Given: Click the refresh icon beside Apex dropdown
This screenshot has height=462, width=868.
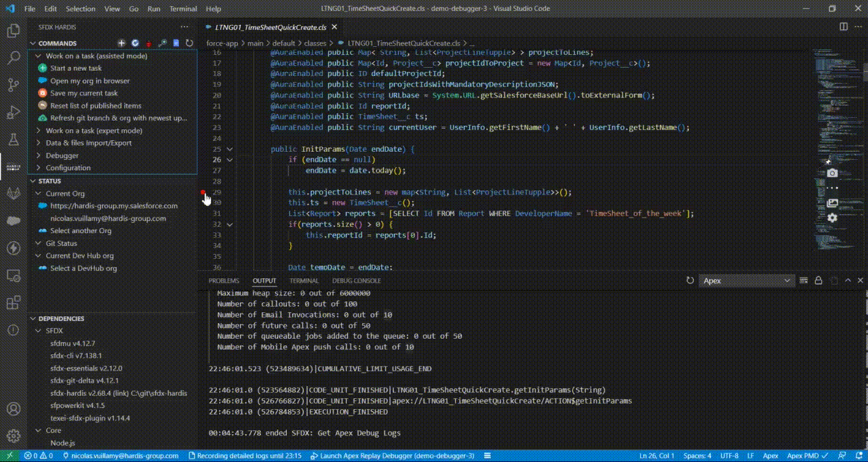Looking at the screenshot, I should (690, 280).
